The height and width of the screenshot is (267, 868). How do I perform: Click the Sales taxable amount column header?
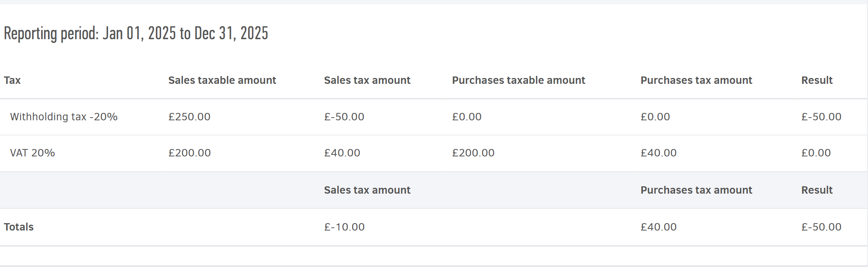(222, 80)
